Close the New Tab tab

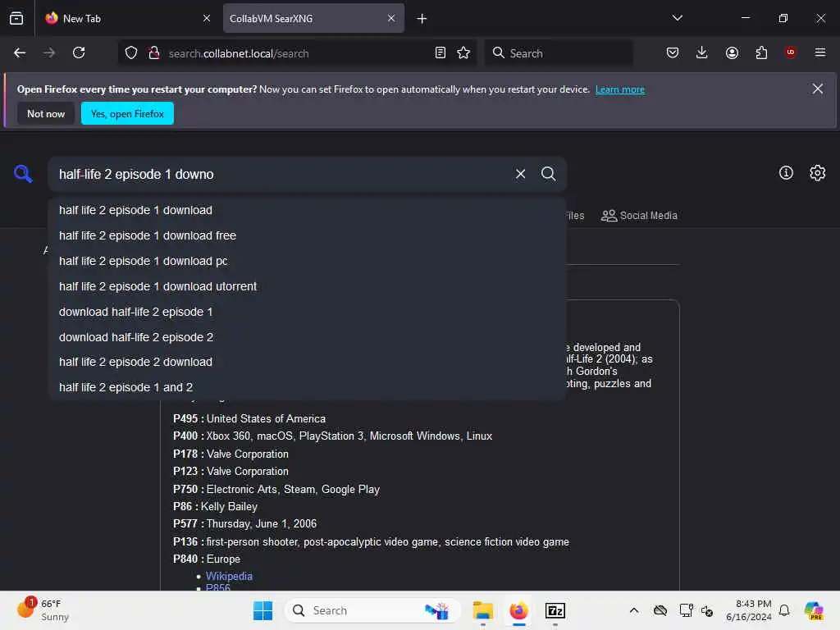point(207,18)
